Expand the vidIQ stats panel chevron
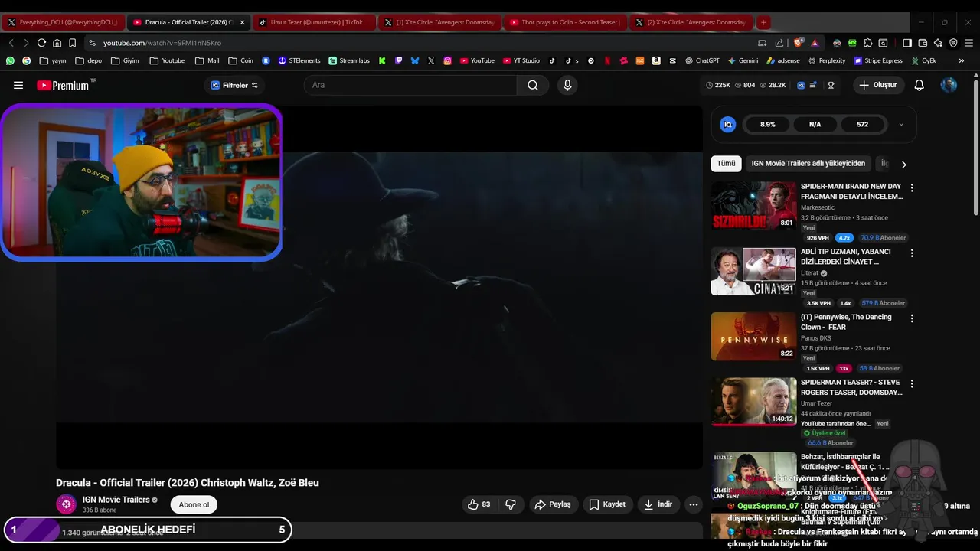Viewport: 980px width, 551px height. [901, 124]
